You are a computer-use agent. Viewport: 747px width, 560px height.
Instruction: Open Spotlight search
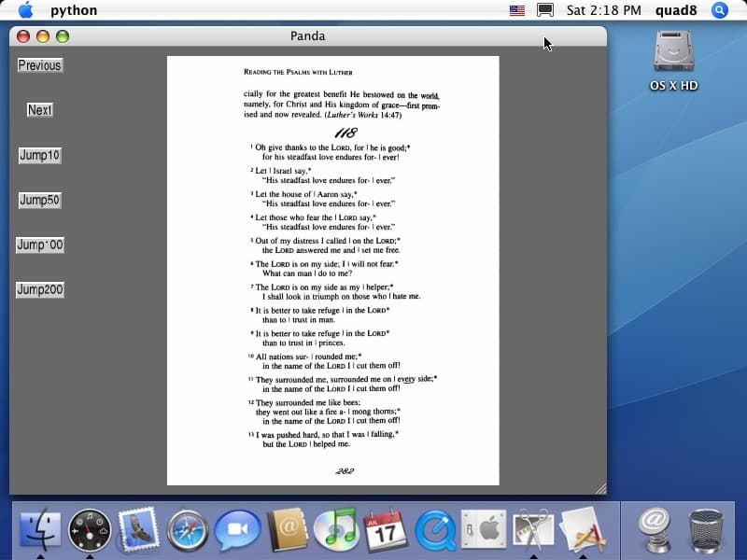point(719,10)
